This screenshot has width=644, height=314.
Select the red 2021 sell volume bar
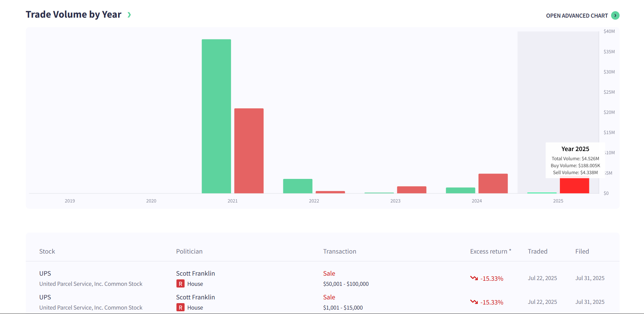pyautogui.click(x=249, y=151)
